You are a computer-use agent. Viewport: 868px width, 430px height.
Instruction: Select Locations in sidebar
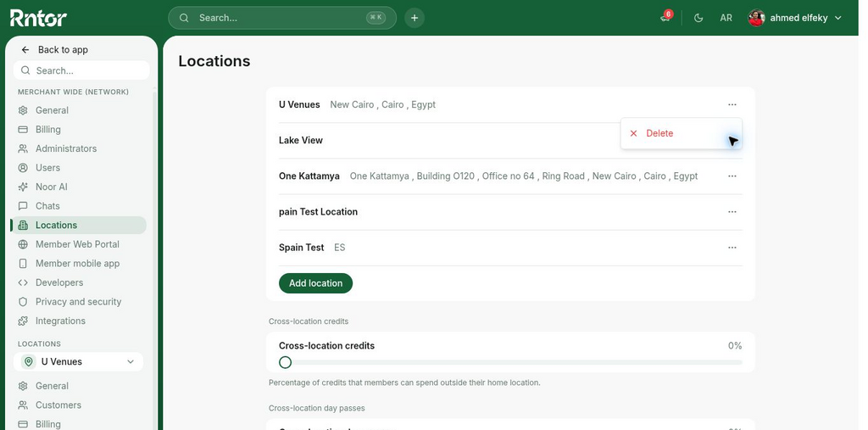pyautogui.click(x=79, y=225)
